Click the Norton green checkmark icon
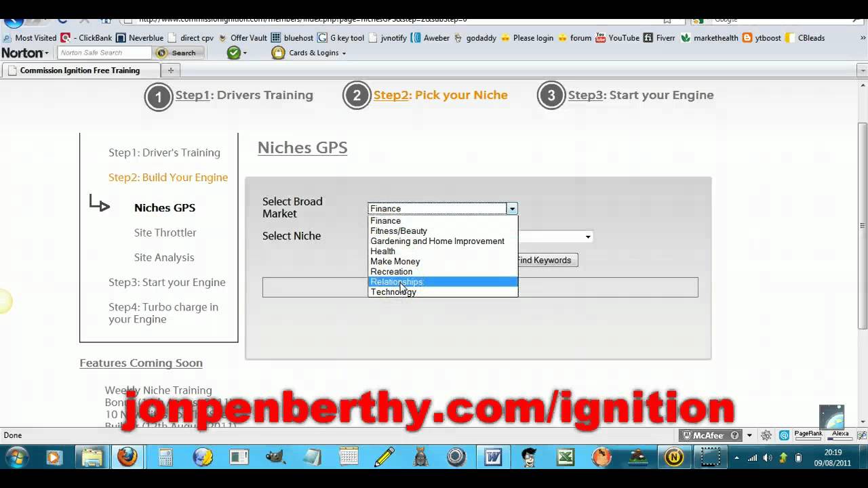This screenshot has height=488, width=868. click(x=234, y=53)
